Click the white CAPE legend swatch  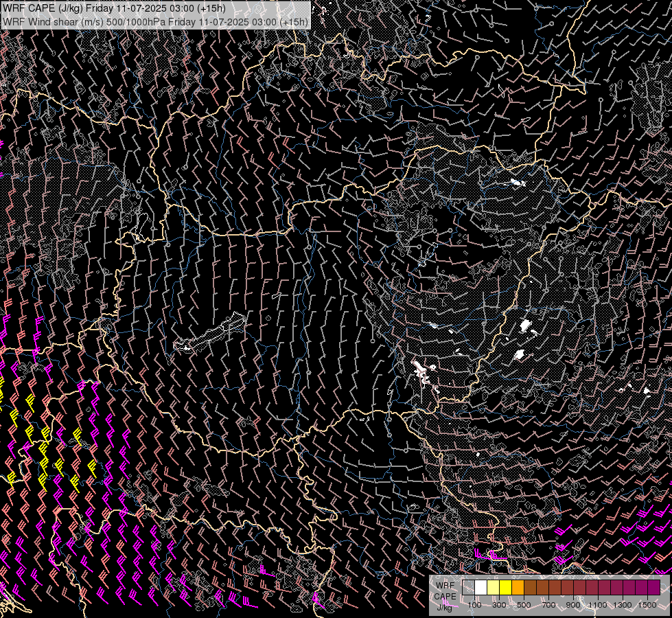click(x=481, y=587)
